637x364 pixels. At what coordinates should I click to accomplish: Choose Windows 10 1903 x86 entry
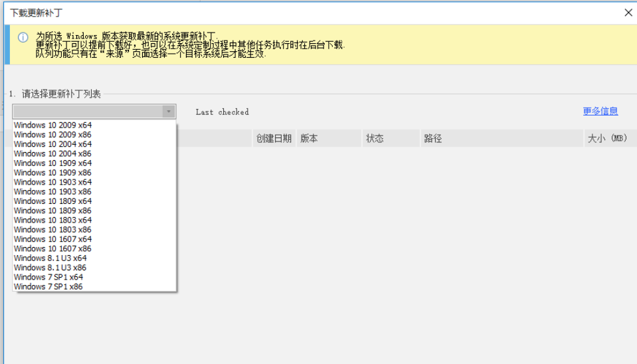(x=53, y=191)
